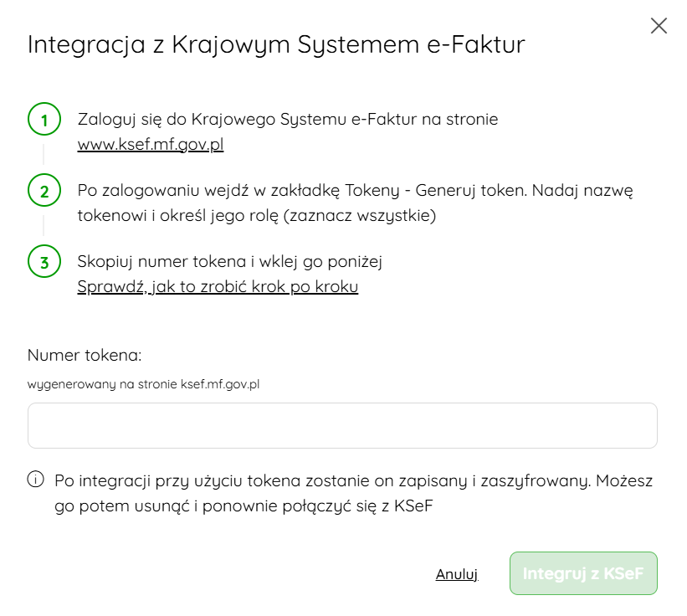Click the "Numer tokena:" label
This screenshot has width=687, height=616.
click(x=85, y=355)
